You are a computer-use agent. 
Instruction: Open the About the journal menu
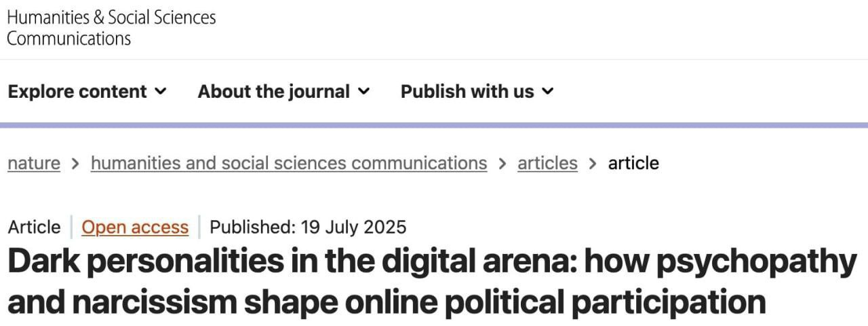[x=274, y=92]
